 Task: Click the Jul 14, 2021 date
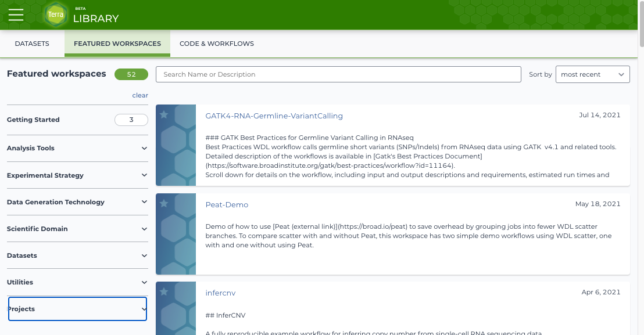point(600,115)
